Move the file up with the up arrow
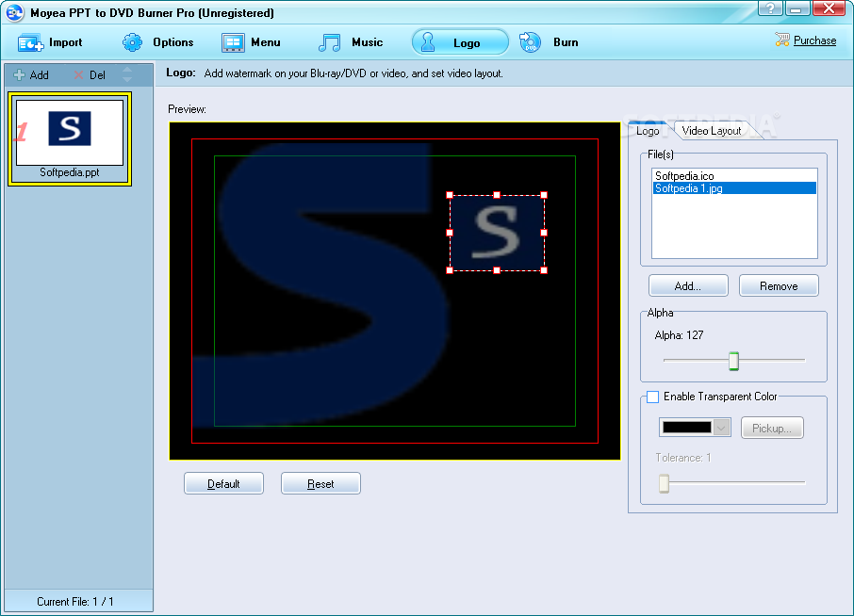Screen dimensions: 854x616 127,69
